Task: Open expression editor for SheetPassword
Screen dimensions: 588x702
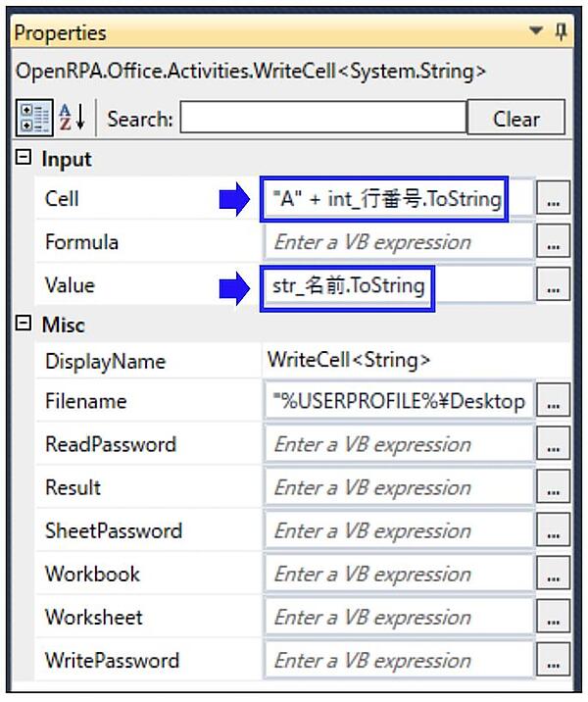Action: tap(554, 530)
